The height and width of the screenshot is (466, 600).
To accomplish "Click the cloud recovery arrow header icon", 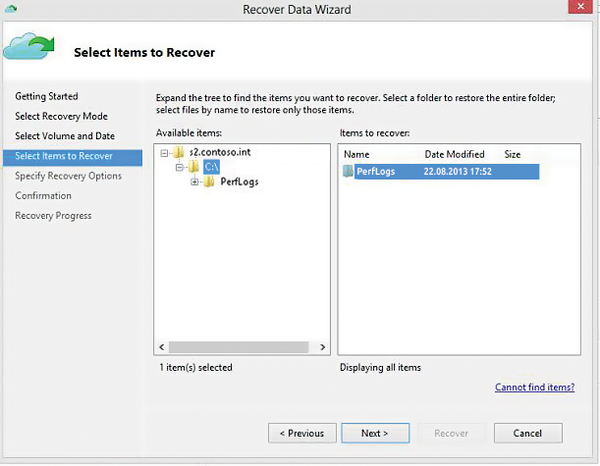I will pos(29,46).
